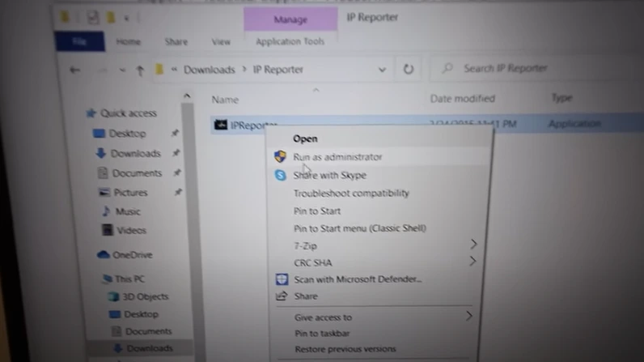Choose Open in the context menu
The image size is (644, 362).
tap(305, 138)
